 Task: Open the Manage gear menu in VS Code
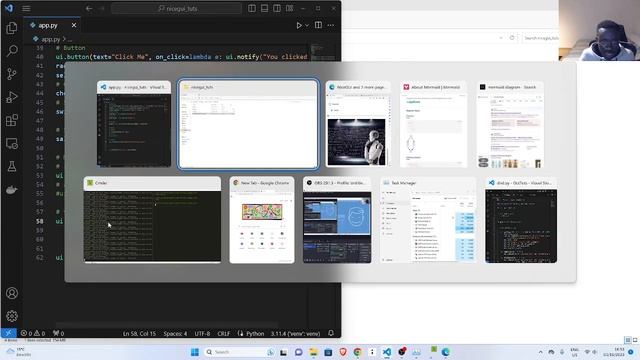pos(12,316)
